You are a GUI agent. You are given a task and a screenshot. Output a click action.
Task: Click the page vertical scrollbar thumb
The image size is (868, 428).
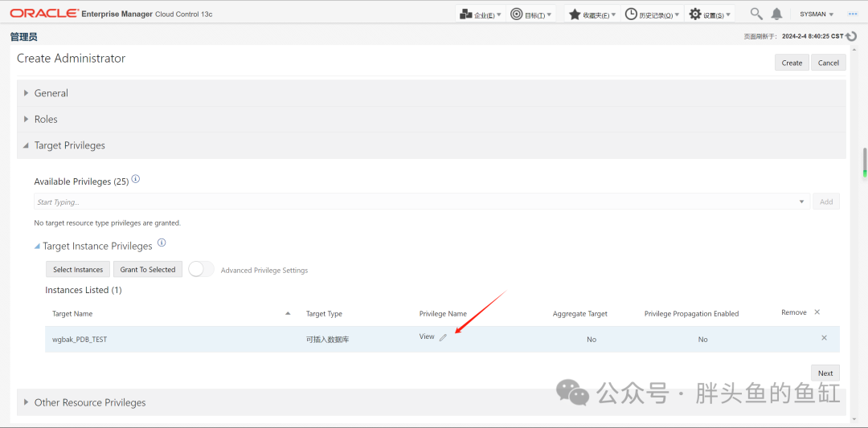[x=864, y=162]
